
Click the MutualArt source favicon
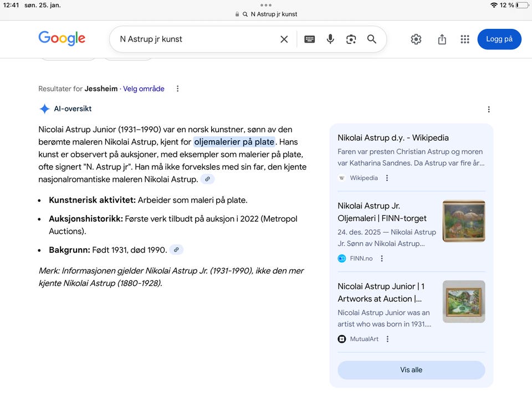pos(342,339)
